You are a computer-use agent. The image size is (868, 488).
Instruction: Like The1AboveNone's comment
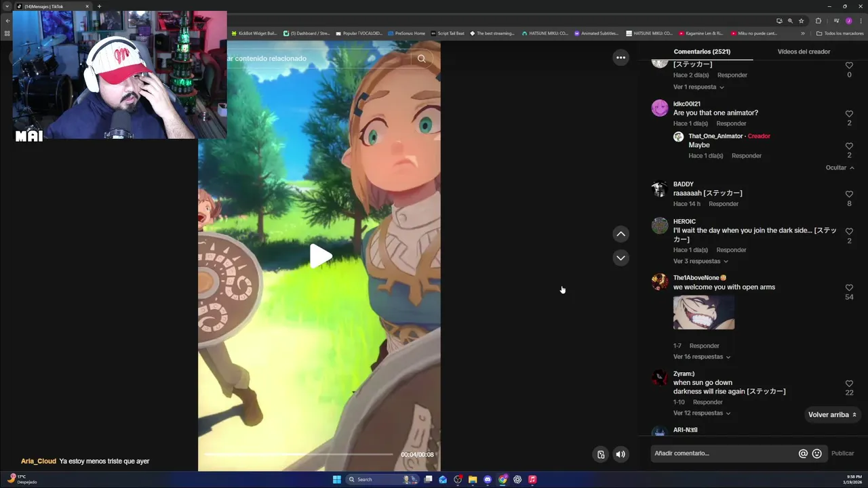pos(849,287)
